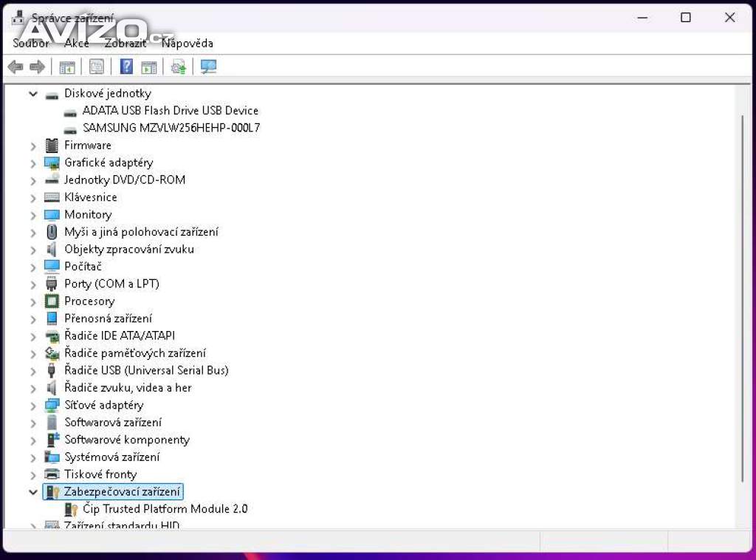Screen dimensions: 756x560
Task: Expand Grafické adaptéry chevron
Action: click(32, 163)
